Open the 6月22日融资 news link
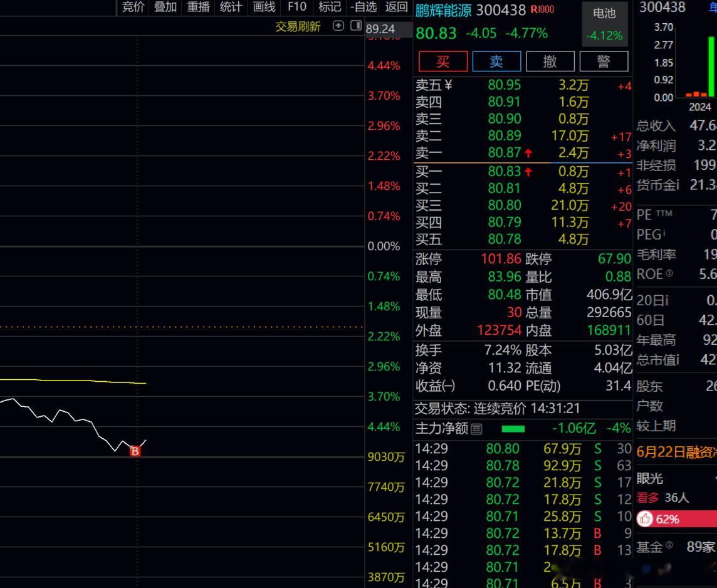This screenshot has height=588, width=717. 676,452
